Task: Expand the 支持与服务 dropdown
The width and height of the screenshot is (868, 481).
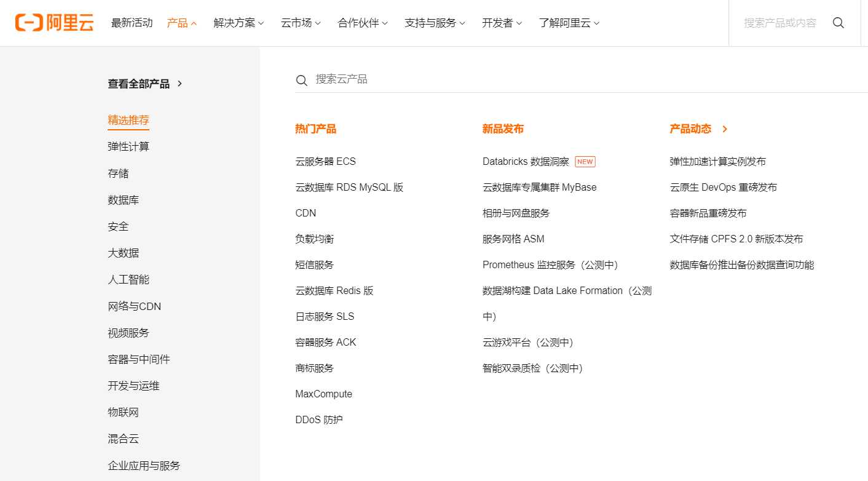Action: (x=435, y=23)
